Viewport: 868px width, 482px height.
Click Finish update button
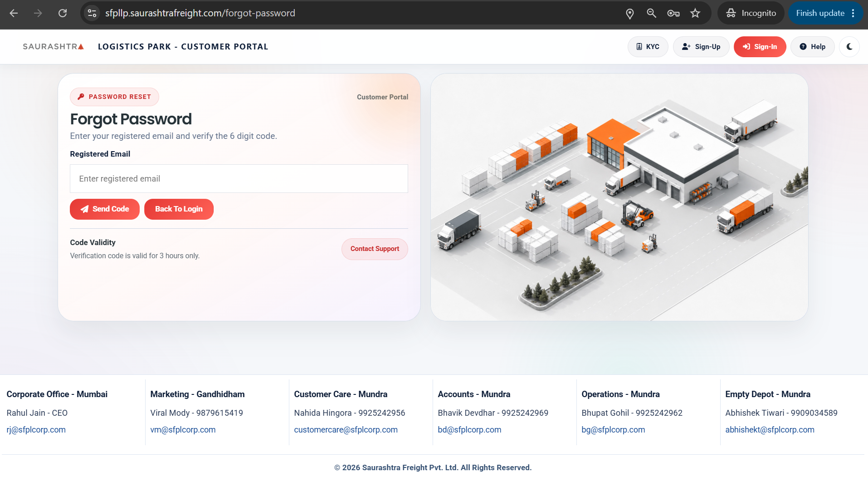[820, 13]
